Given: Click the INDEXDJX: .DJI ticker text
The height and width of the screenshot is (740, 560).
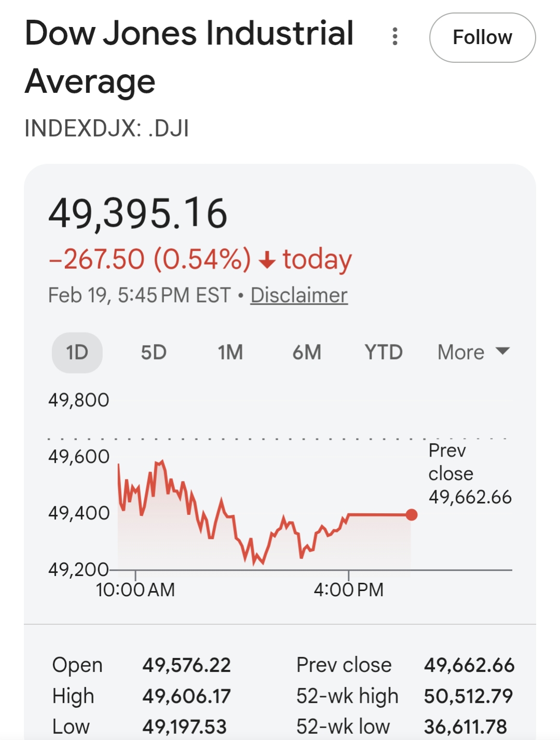Looking at the screenshot, I should click(107, 128).
